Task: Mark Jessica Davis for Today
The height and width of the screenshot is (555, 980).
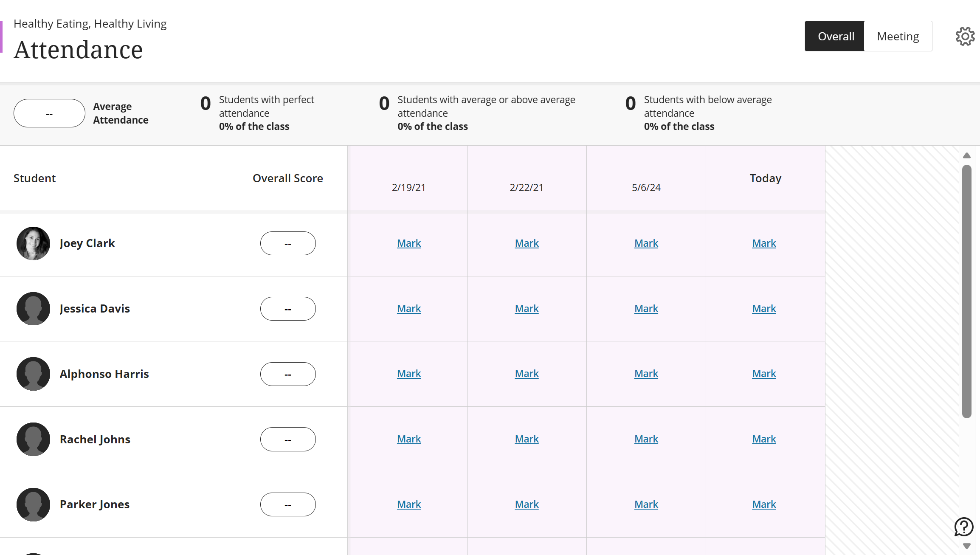Action: [764, 309]
